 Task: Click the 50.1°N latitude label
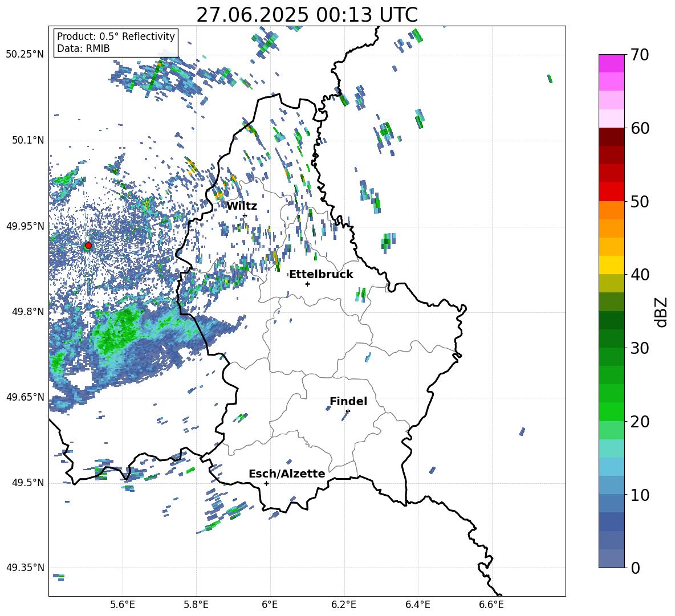[x=27, y=140]
